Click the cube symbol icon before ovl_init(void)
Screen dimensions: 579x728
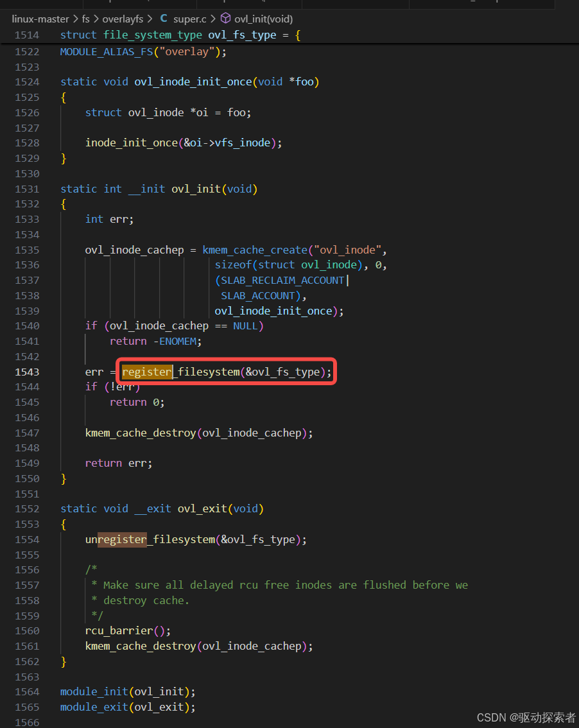click(x=226, y=19)
